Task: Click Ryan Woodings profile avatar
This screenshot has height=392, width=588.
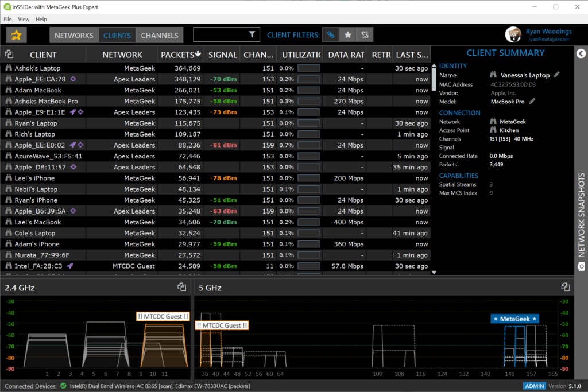Action: pyautogui.click(x=513, y=34)
